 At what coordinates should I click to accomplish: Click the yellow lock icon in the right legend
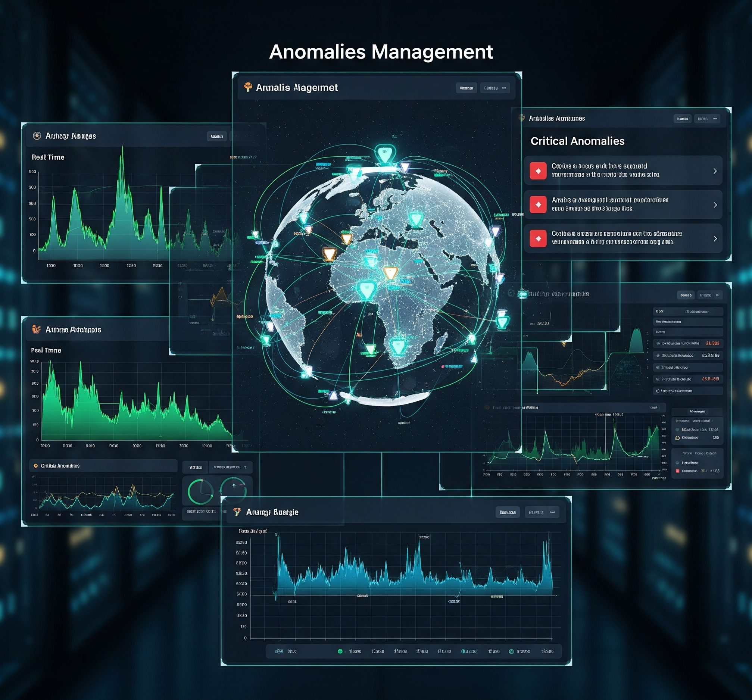tap(677, 438)
